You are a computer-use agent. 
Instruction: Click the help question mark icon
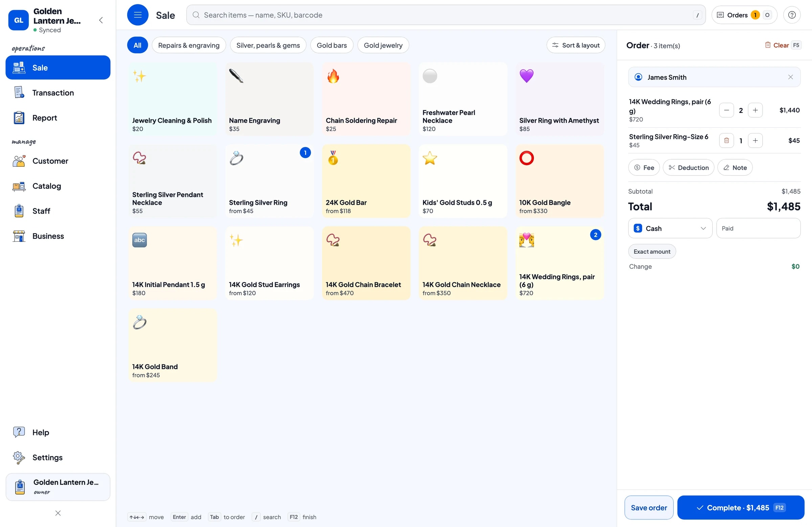(792, 15)
